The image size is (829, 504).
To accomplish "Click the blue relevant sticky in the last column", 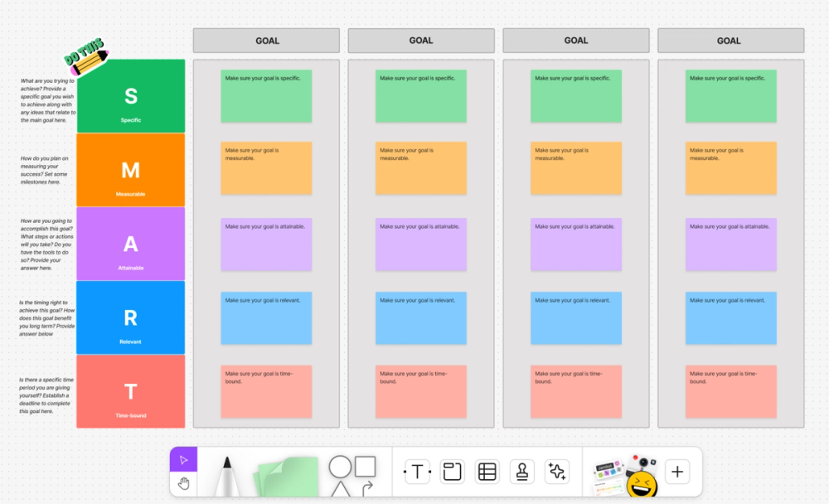I will tap(730, 317).
